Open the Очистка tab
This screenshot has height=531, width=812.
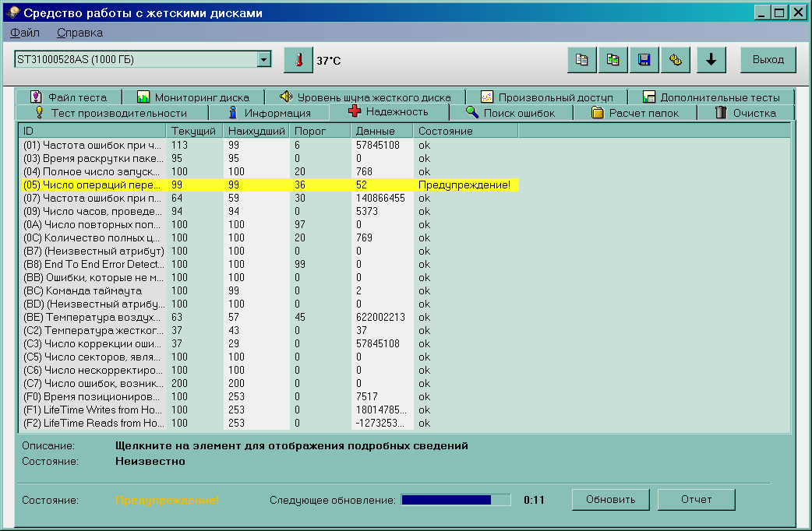[x=745, y=113]
